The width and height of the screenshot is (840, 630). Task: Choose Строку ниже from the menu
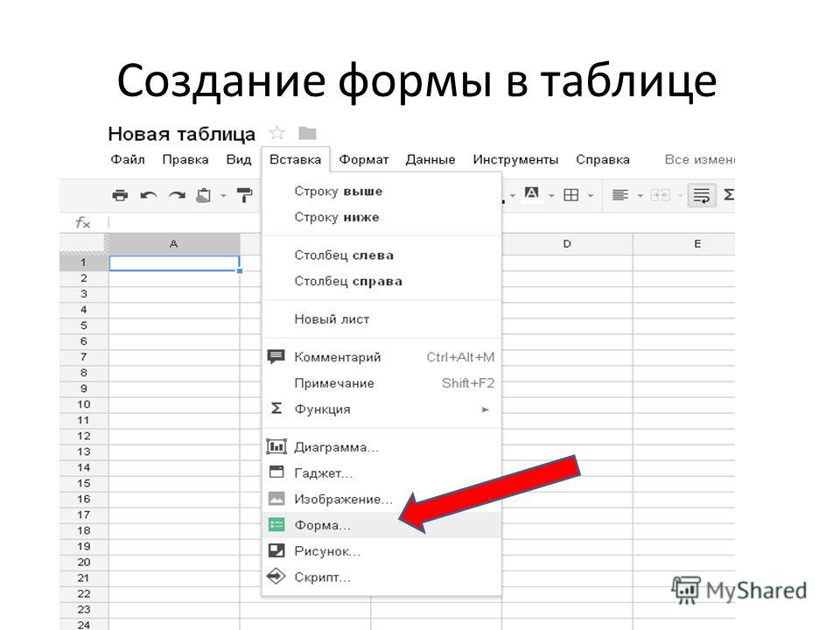[381, 217]
